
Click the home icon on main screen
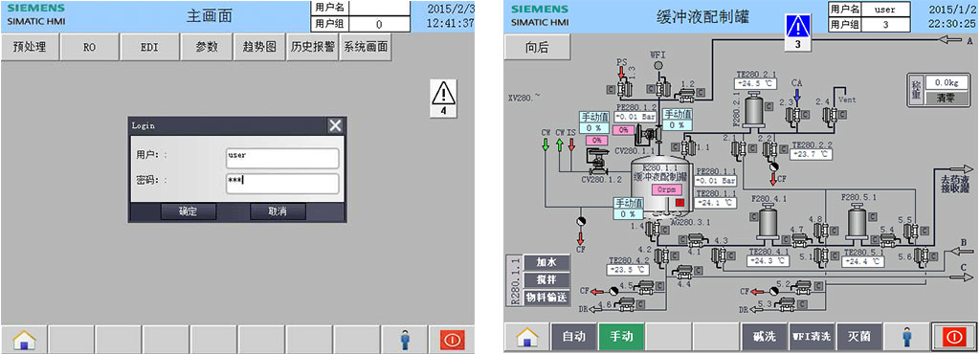click(x=24, y=339)
